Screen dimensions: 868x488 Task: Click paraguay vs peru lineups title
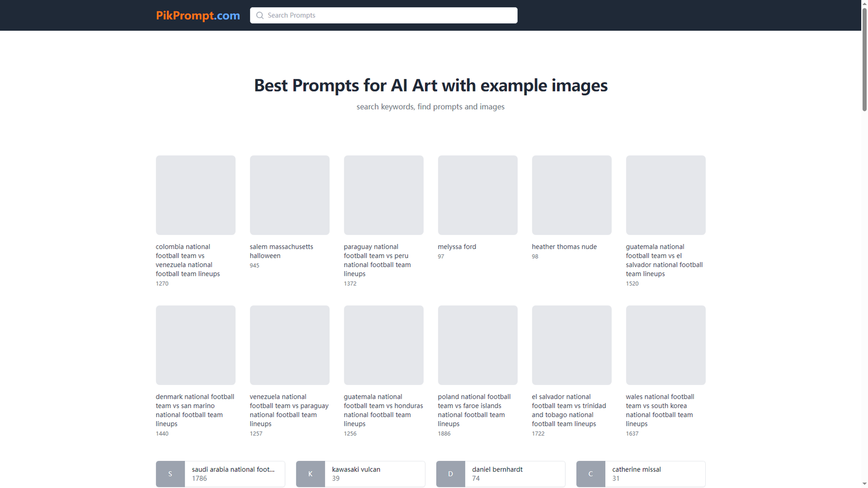coord(377,260)
